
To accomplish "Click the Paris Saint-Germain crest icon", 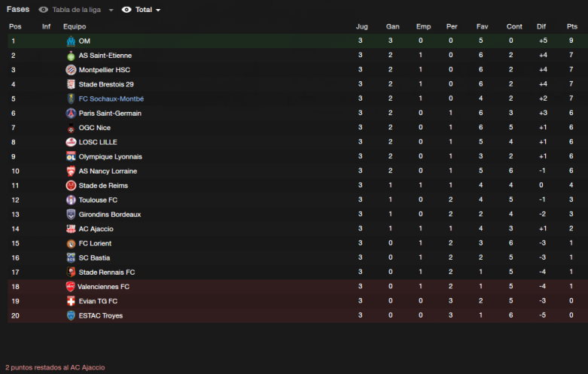I will 71,113.
